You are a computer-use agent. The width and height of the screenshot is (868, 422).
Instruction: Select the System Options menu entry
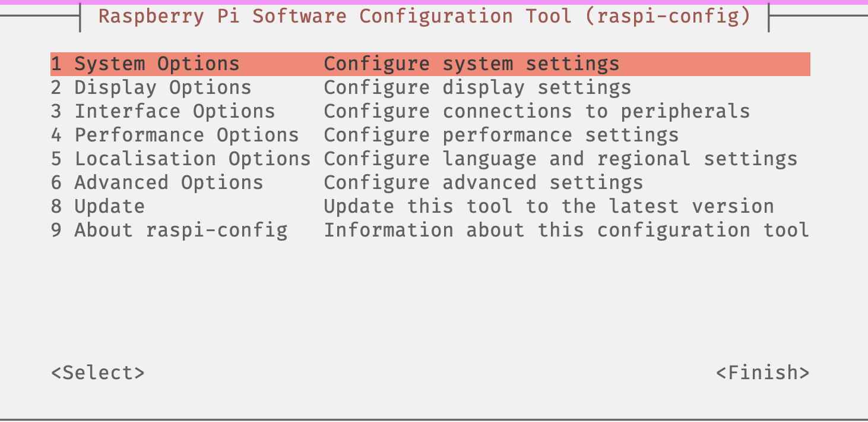point(157,64)
